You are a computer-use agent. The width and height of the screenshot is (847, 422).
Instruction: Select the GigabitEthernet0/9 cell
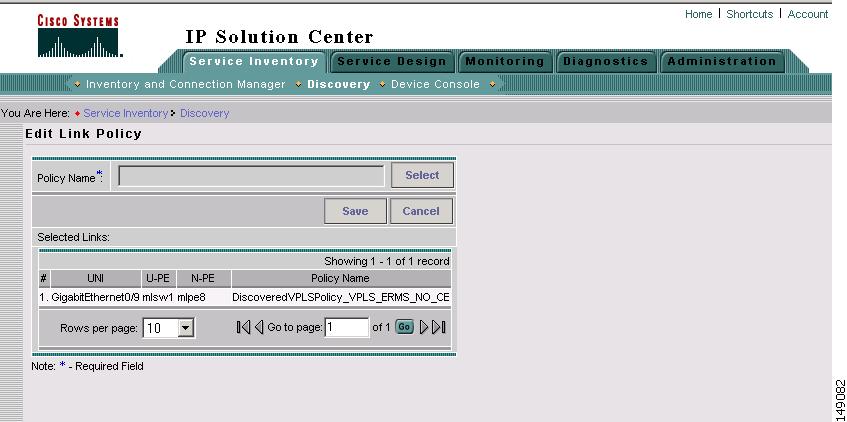click(x=96, y=297)
